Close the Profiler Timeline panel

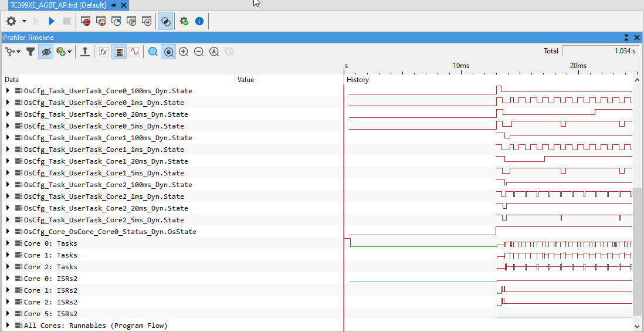tap(637, 38)
